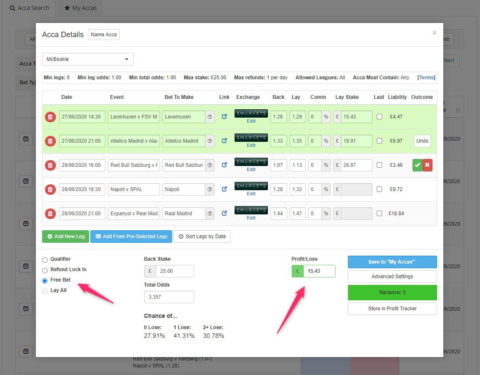Click Edit under Red Bull Salzburg exchange
480x375 pixels.
click(x=251, y=169)
